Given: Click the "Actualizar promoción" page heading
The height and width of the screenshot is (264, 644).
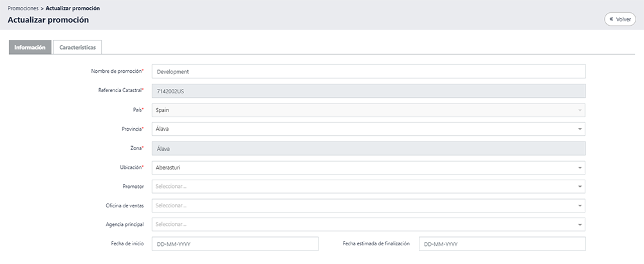Looking at the screenshot, I should pyautogui.click(x=48, y=20).
